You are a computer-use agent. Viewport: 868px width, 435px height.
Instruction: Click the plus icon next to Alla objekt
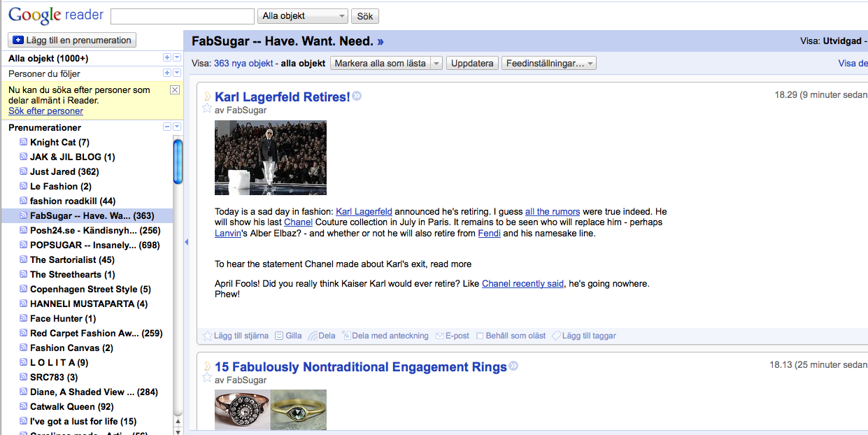[166, 58]
